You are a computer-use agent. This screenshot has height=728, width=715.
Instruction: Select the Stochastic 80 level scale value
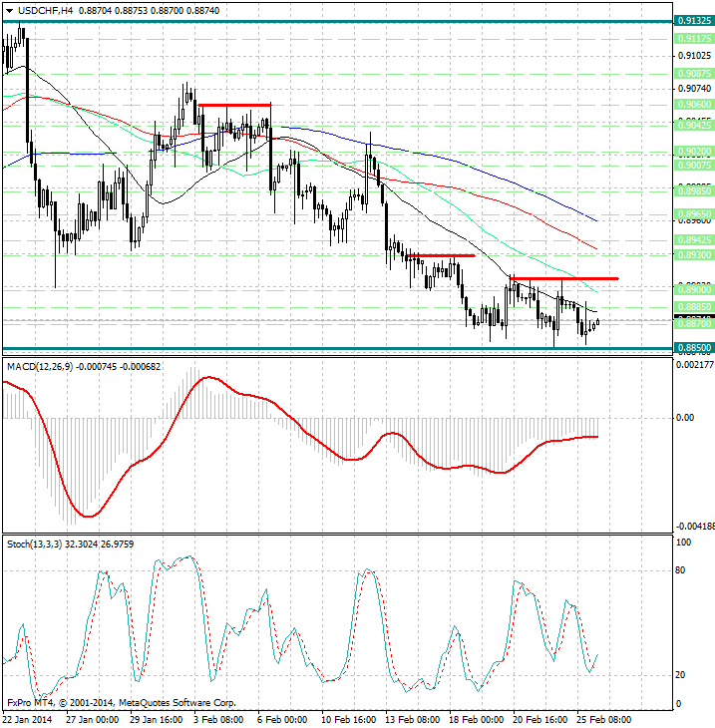click(680, 570)
